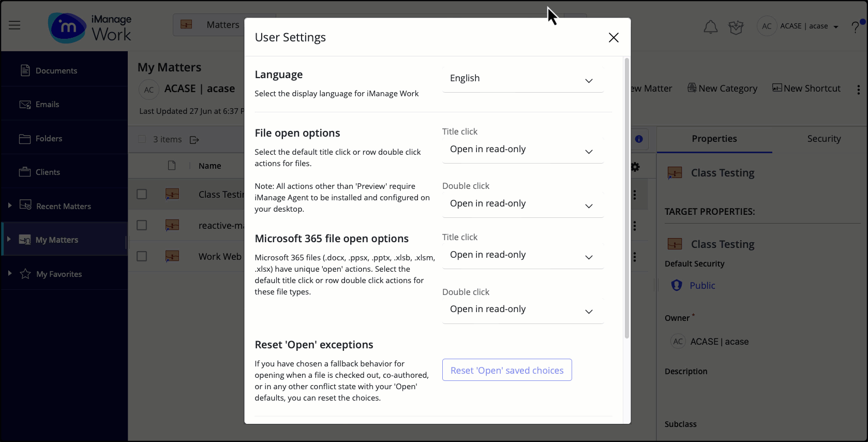Screen dimensions: 868x442
Task: Switch to the Properties tab
Action: click(x=714, y=139)
